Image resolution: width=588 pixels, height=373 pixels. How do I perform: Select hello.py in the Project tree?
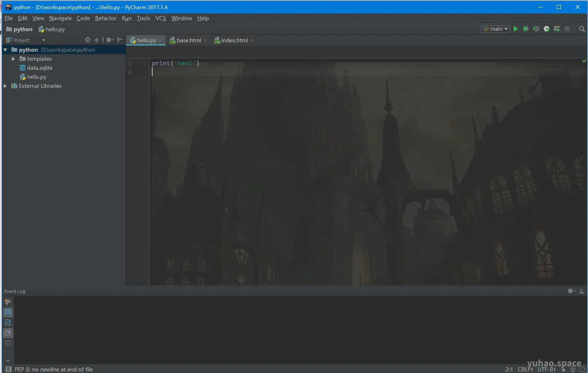37,77
